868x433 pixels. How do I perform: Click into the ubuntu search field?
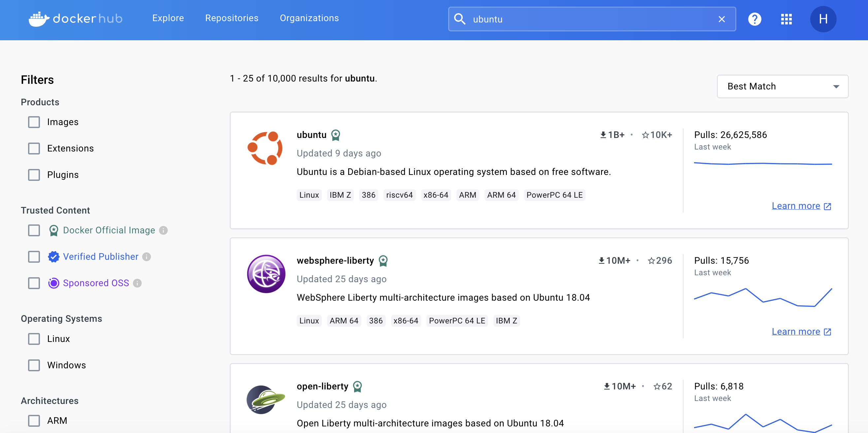[x=590, y=19]
